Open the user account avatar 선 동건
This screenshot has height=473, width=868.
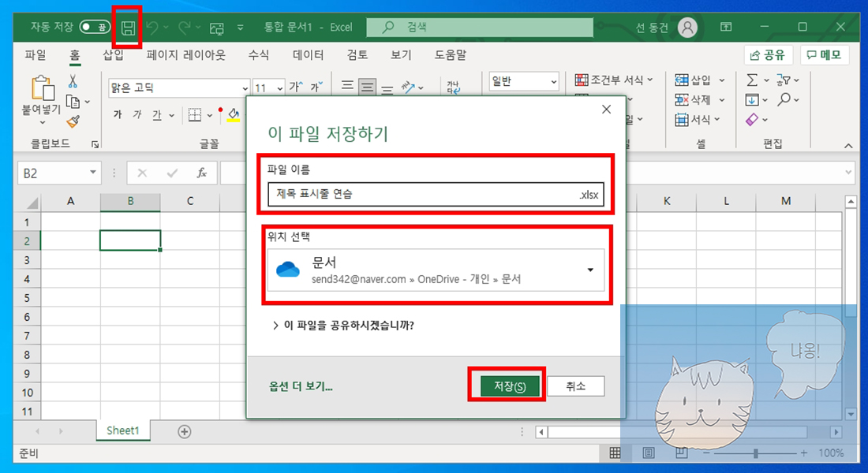point(687,27)
